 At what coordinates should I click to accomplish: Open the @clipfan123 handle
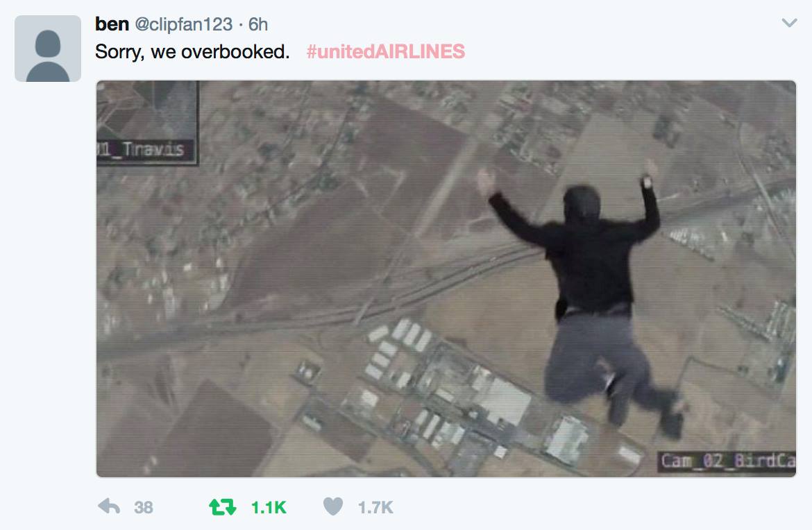point(184,24)
